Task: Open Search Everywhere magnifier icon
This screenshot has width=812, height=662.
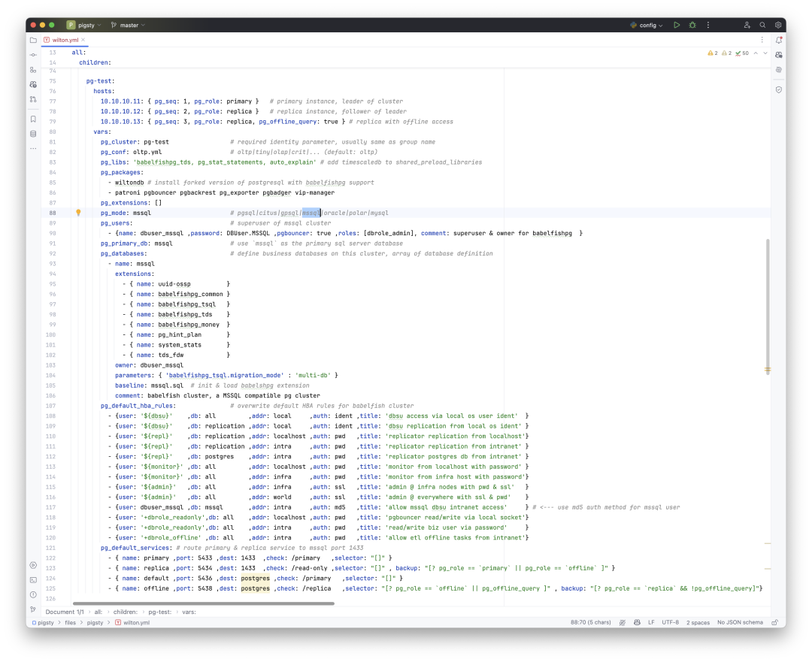Action: pyautogui.click(x=762, y=25)
